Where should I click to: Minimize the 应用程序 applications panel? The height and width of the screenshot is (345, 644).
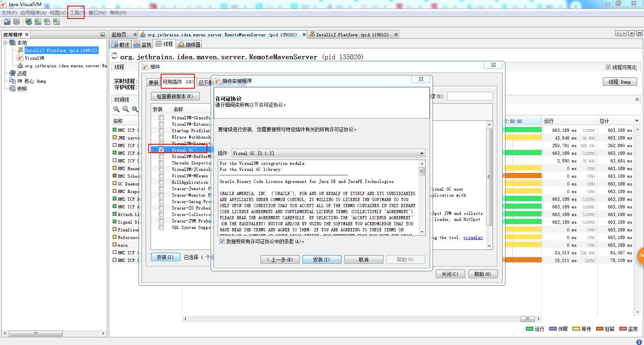point(103,35)
